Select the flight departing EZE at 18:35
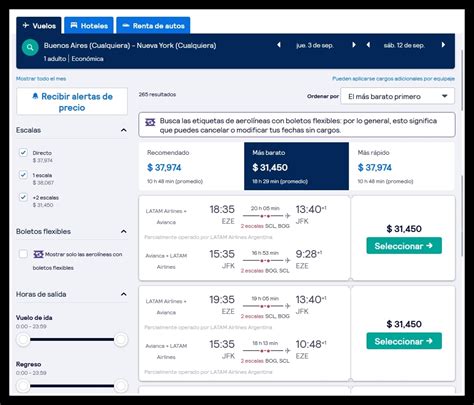Screen dimensions: 474x405 point(404,246)
